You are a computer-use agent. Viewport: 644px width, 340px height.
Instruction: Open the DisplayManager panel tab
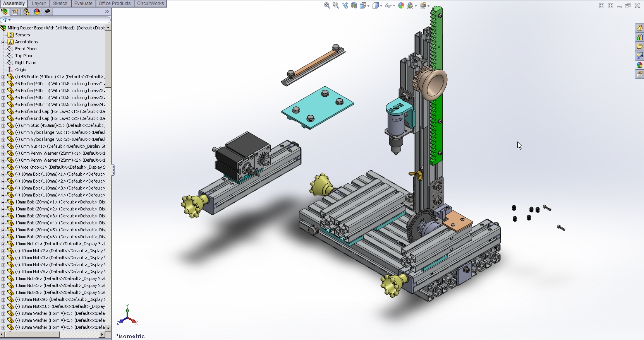tap(37, 12)
